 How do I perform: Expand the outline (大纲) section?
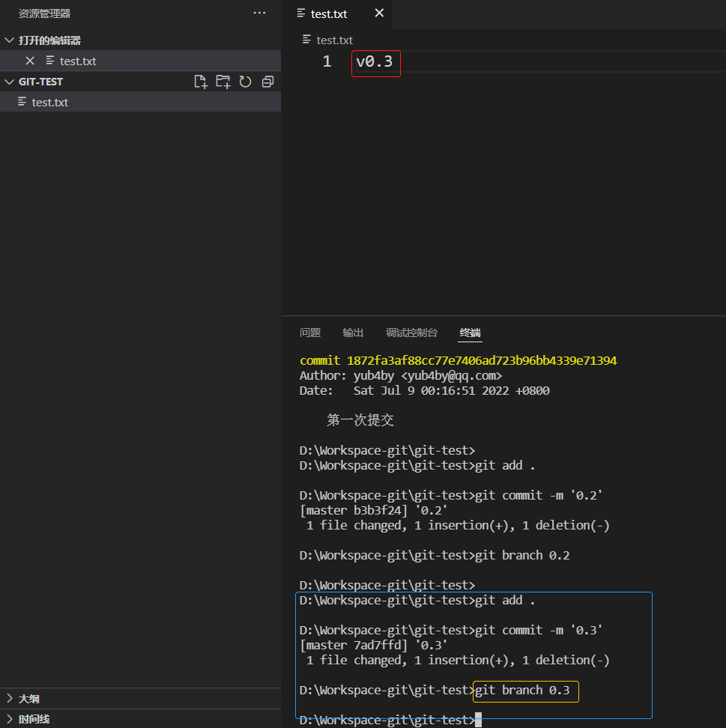point(9,698)
